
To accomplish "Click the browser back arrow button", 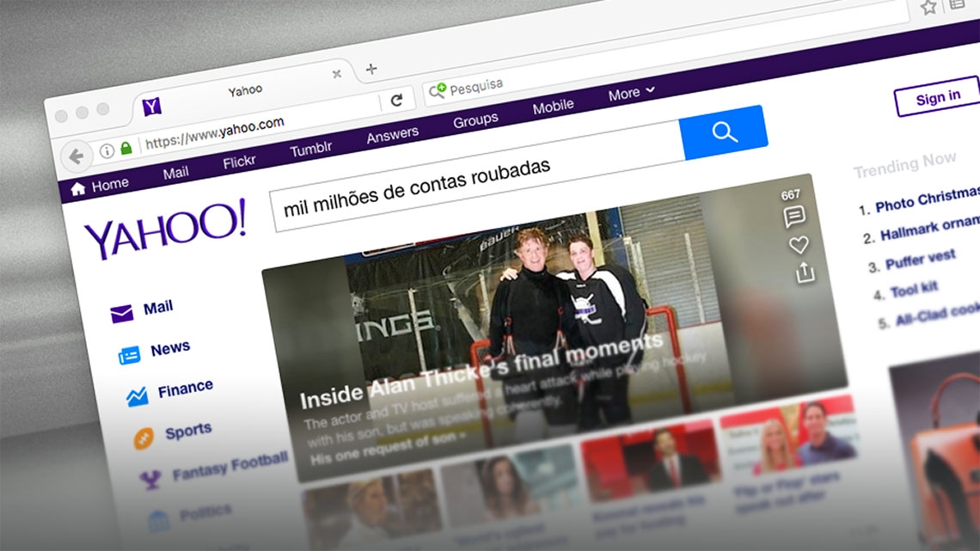I will [x=77, y=156].
